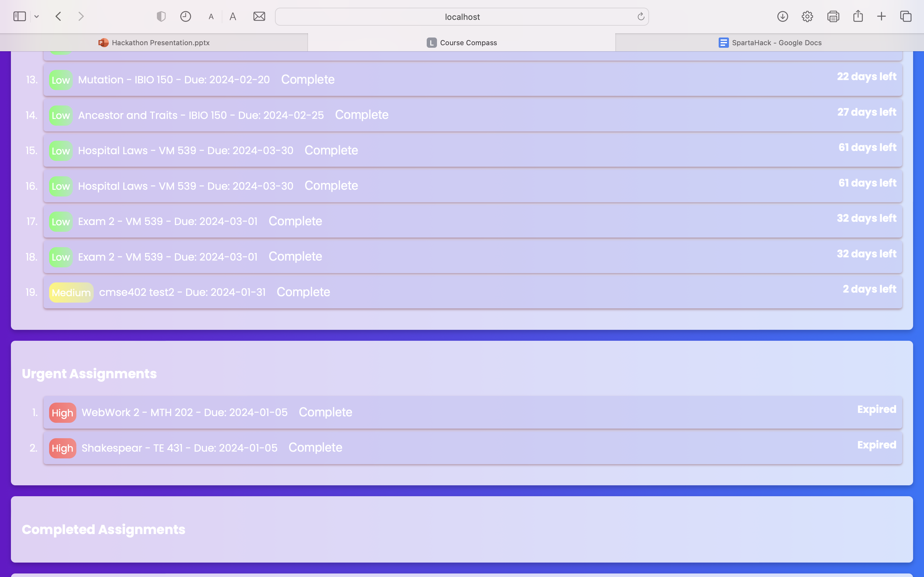
Task: Switch to SpartaHack - Google Docs tab
Action: tap(770, 42)
